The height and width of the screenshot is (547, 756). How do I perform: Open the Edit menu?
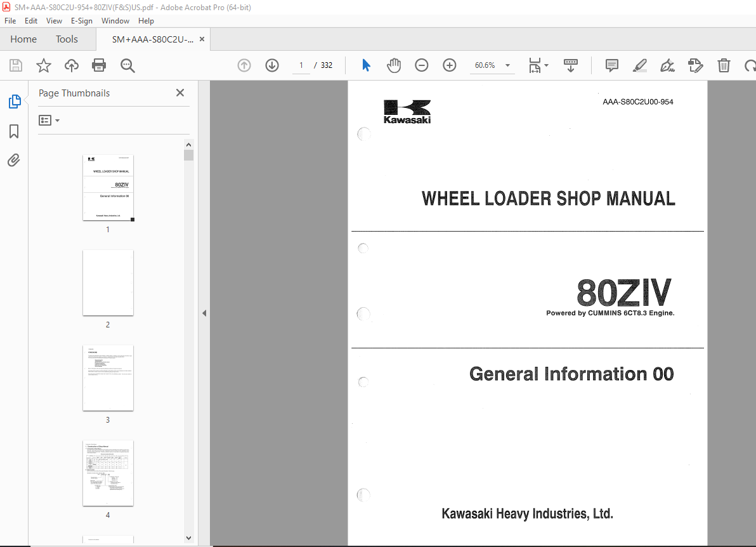(31, 21)
